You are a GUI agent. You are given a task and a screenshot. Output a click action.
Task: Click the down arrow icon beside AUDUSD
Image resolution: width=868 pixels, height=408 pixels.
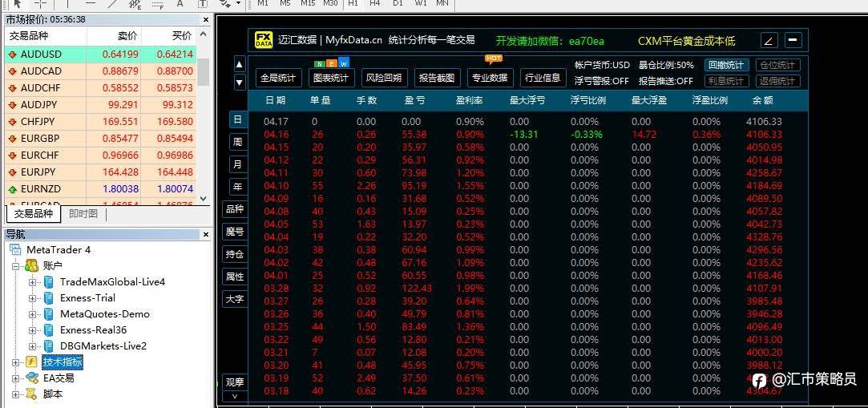pyautogui.click(x=13, y=55)
